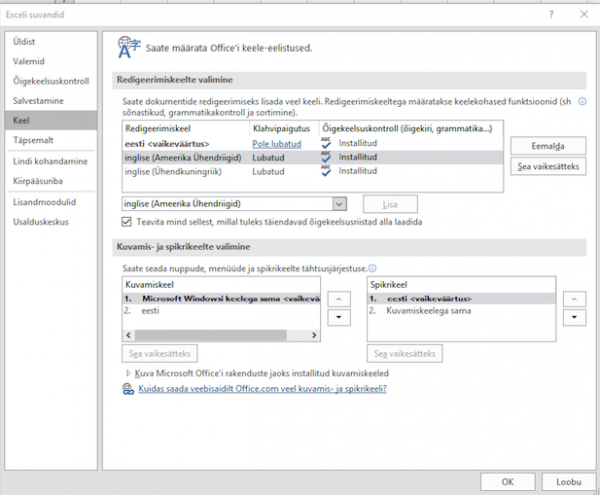Open the Salvestamine category
Viewport: 600px width, 495px height.
coord(51,101)
